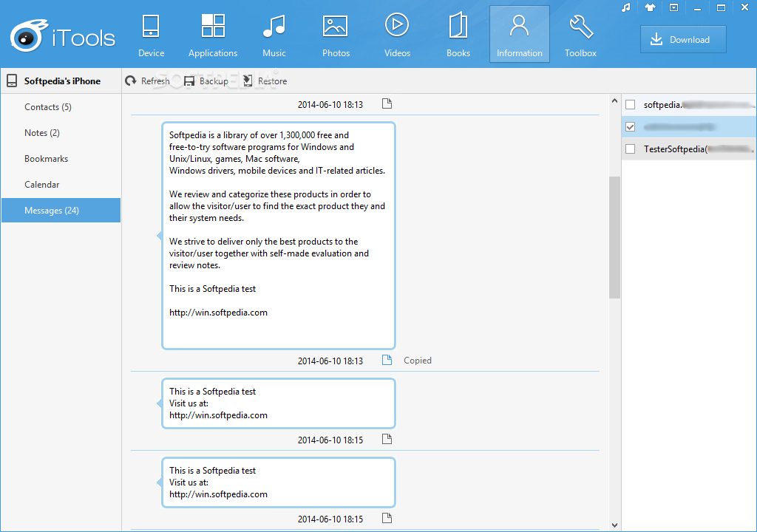
Task: Open the Music section
Action: [274, 35]
